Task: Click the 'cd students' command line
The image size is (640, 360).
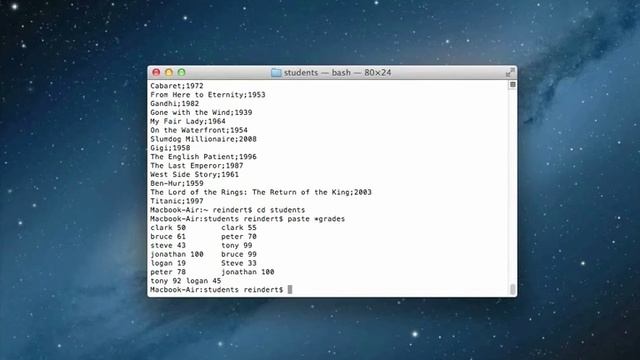Action: coord(228,210)
